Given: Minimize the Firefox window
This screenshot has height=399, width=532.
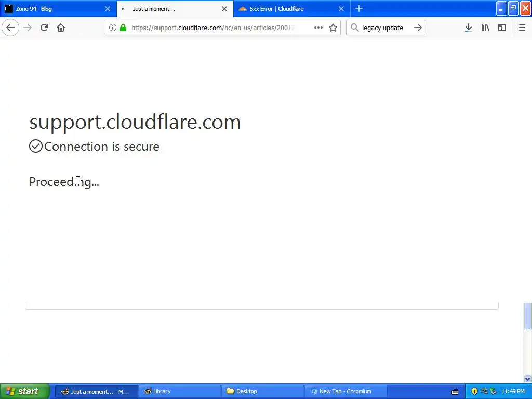Looking at the screenshot, I should (x=501, y=8).
